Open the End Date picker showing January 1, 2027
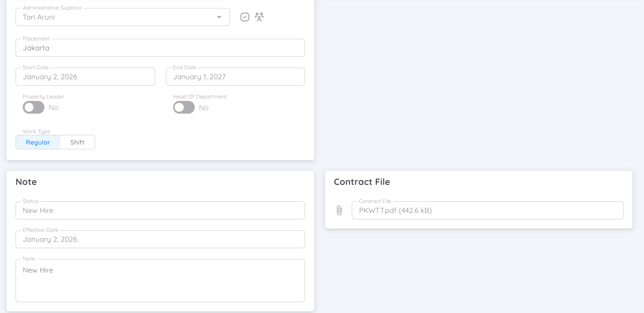Image resolution: width=644 pixels, height=313 pixels. pyautogui.click(x=235, y=76)
